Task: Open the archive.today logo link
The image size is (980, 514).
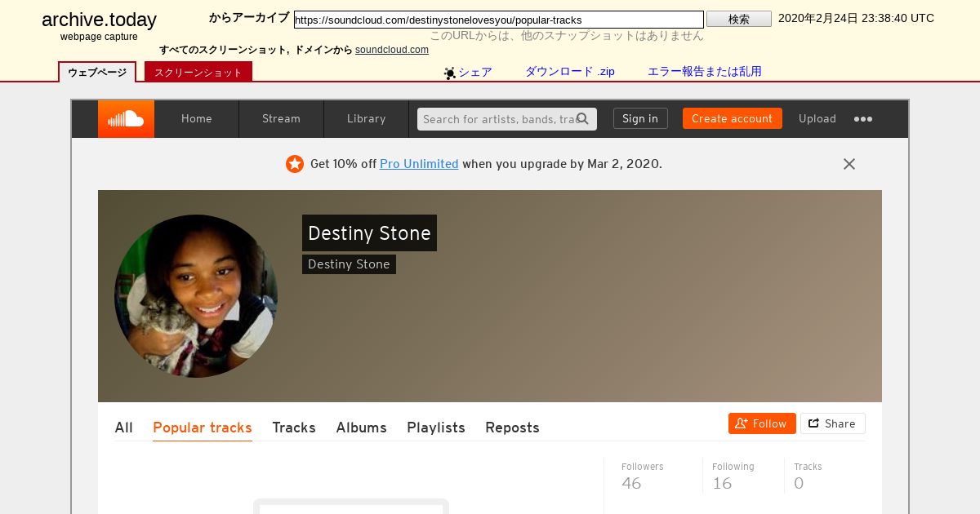Action: point(99,20)
